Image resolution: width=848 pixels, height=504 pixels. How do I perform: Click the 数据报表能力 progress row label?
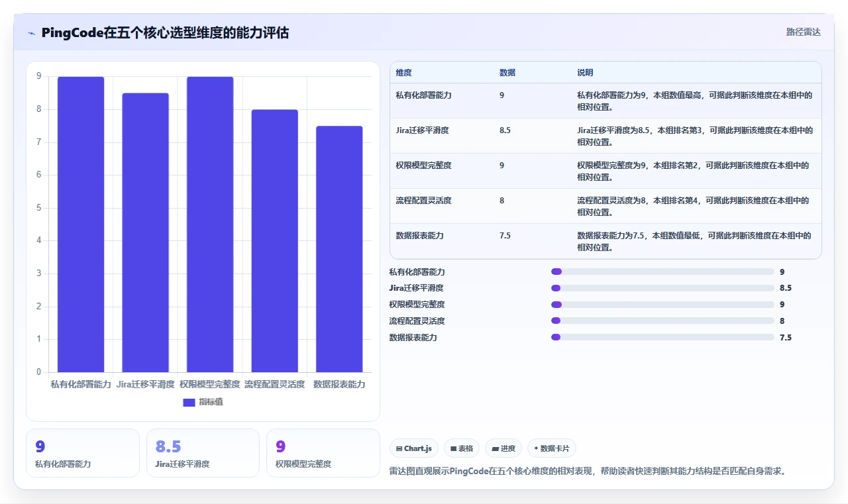pos(413,338)
